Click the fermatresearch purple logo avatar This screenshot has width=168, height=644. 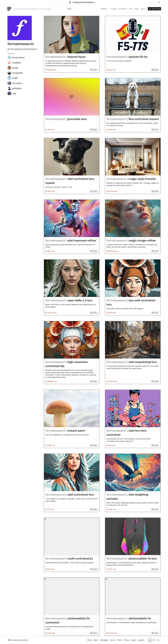pos(19,28)
